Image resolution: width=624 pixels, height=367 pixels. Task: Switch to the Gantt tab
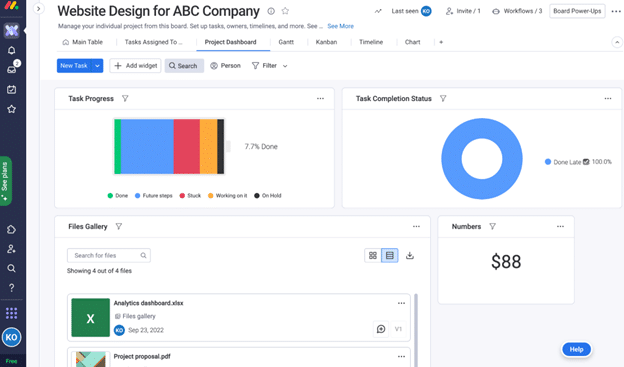(x=286, y=42)
